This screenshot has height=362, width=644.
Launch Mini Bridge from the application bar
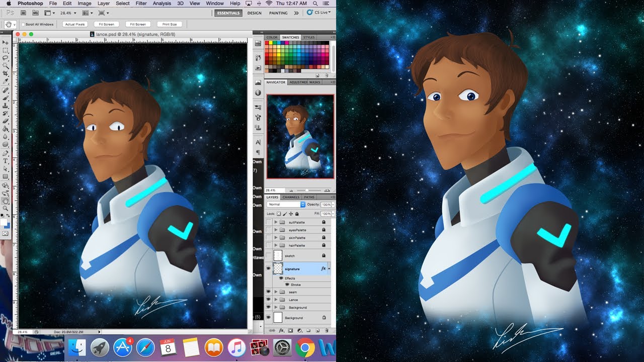[35, 13]
